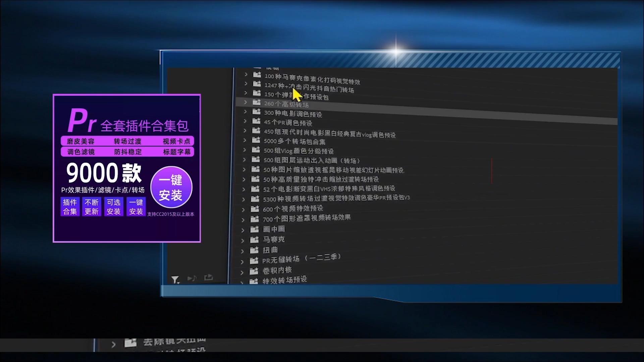Viewport: 644px width, 362px height.
Task: Expand the 500组Vlog颜色分级预设 chevron
Action: click(245, 150)
